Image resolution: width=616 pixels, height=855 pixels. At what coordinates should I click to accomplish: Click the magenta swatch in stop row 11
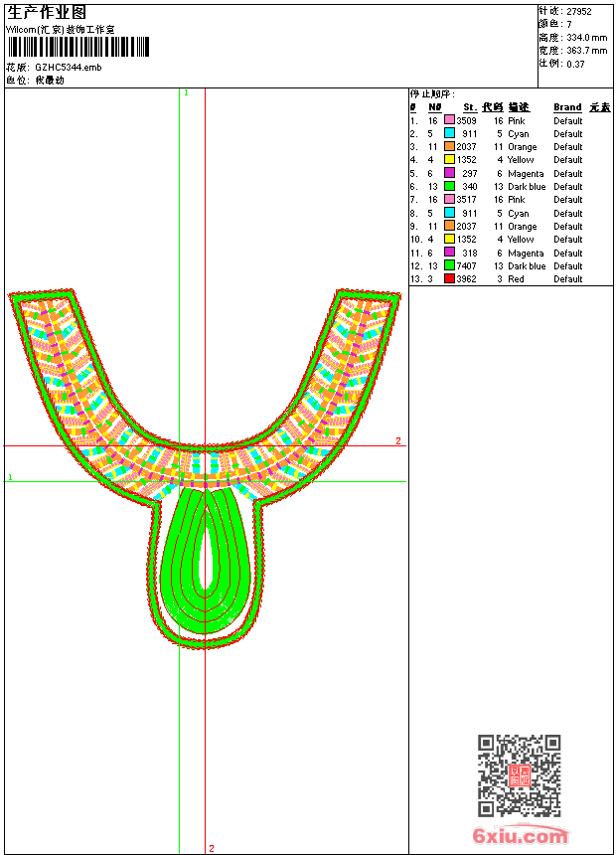(x=449, y=253)
